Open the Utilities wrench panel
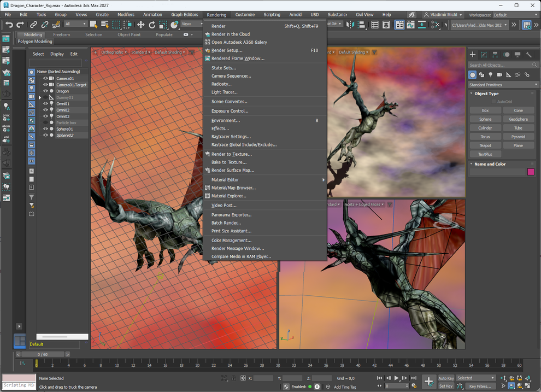Image resolution: width=541 pixels, height=392 pixels. [528, 55]
